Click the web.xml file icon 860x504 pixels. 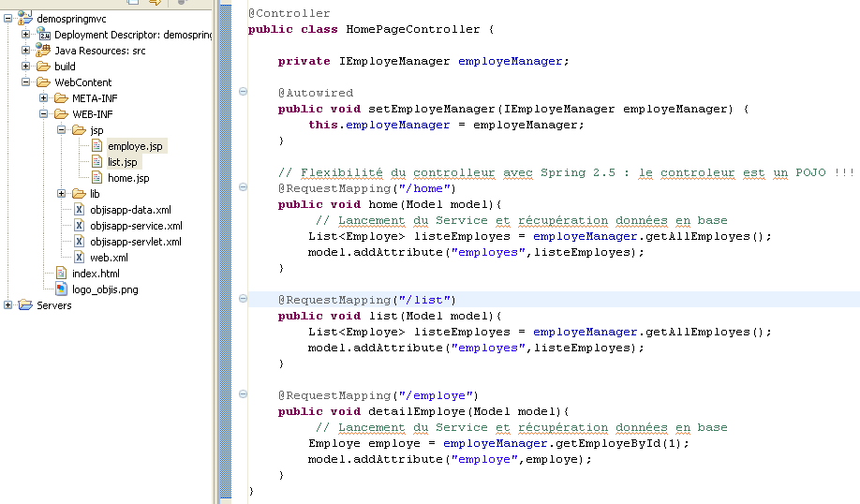[79, 258]
